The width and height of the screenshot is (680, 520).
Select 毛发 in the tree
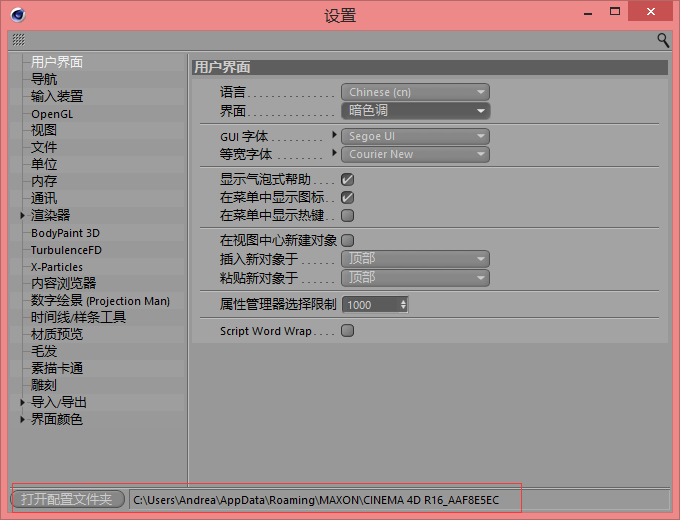pos(44,351)
